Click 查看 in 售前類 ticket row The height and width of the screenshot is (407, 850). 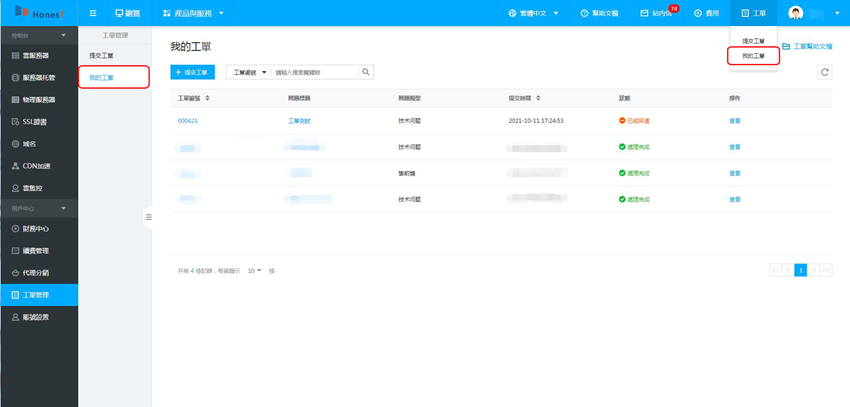[735, 173]
